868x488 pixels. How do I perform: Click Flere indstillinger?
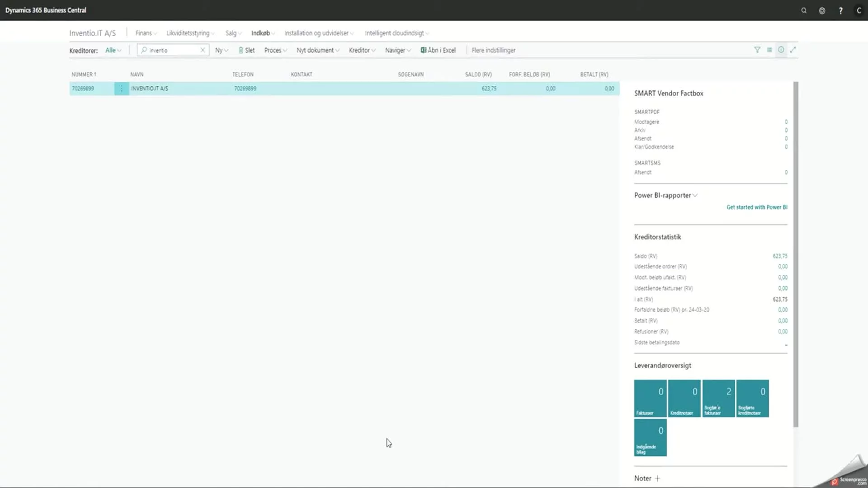tap(493, 50)
